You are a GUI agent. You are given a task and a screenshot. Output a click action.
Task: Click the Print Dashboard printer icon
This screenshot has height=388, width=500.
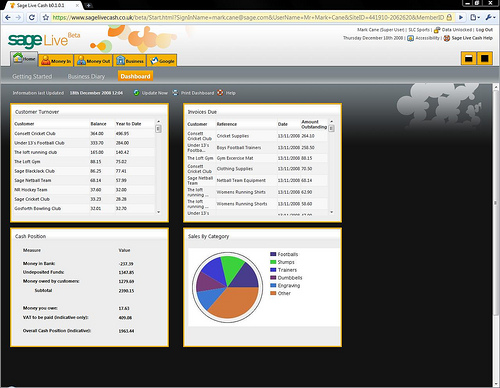pyautogui.click(x=175, y=93)
